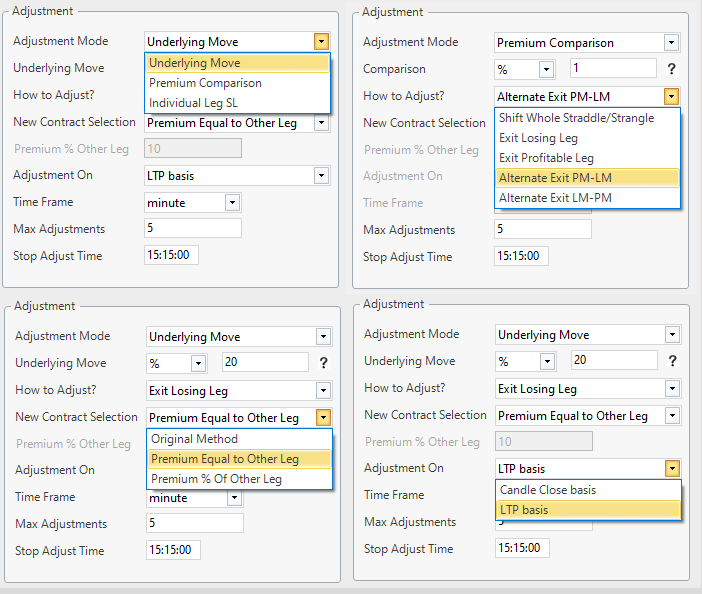
Task: Select Shift Whole Straddle/Strangle option
Action: (x=576, y=118)
